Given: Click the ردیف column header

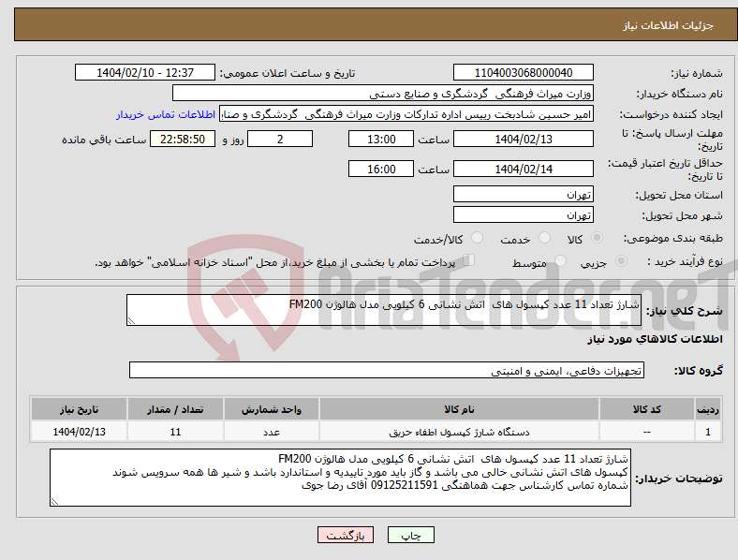Looking at the screenshot, I should click(x=708, y=409).
